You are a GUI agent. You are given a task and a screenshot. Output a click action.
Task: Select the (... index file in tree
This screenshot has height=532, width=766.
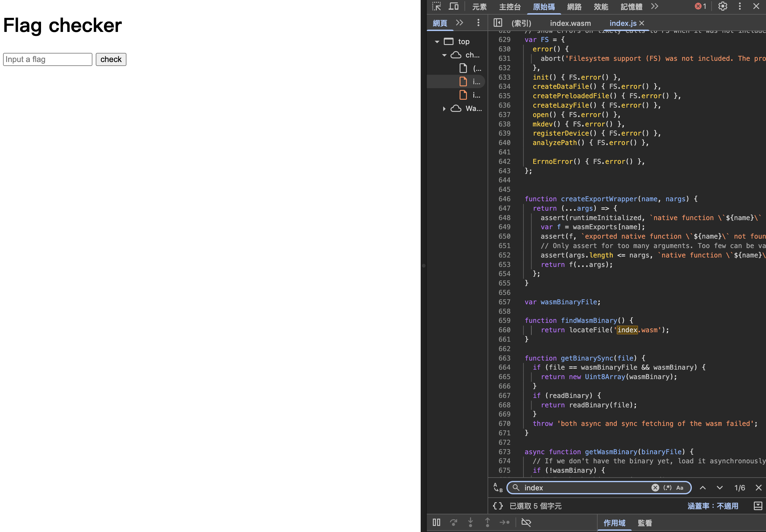point(470,68)
